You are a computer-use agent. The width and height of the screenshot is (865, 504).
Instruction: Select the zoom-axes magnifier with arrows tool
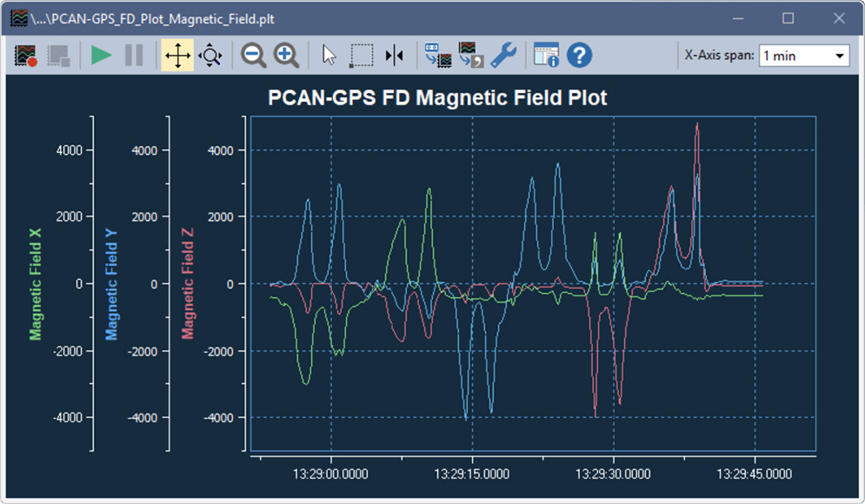coord(210,55)
